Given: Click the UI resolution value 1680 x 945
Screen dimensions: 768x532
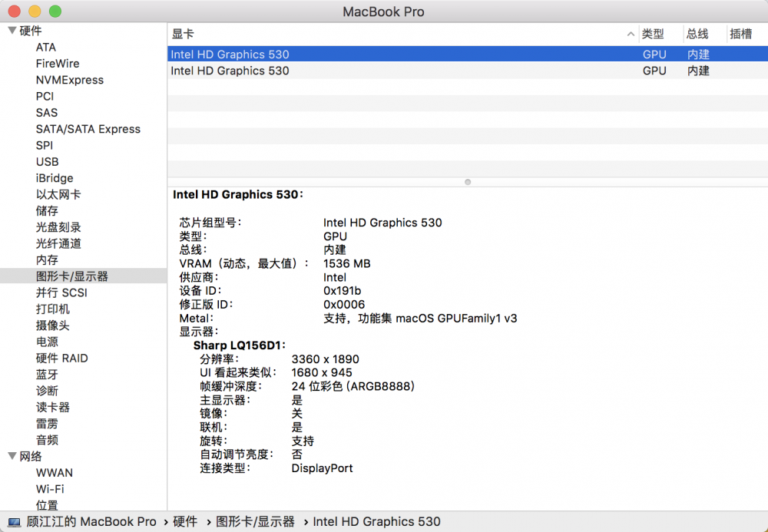Looking at the screenshot, I should 322,372.
